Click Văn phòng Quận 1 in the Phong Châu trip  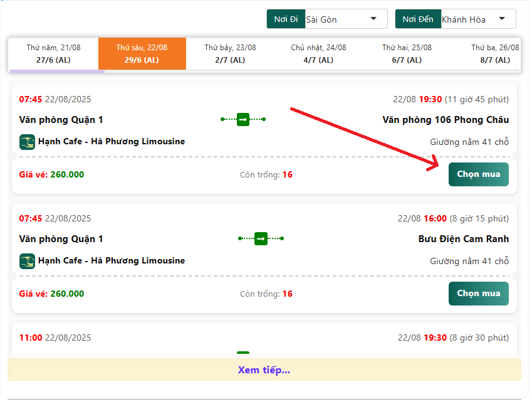(61, 120)
